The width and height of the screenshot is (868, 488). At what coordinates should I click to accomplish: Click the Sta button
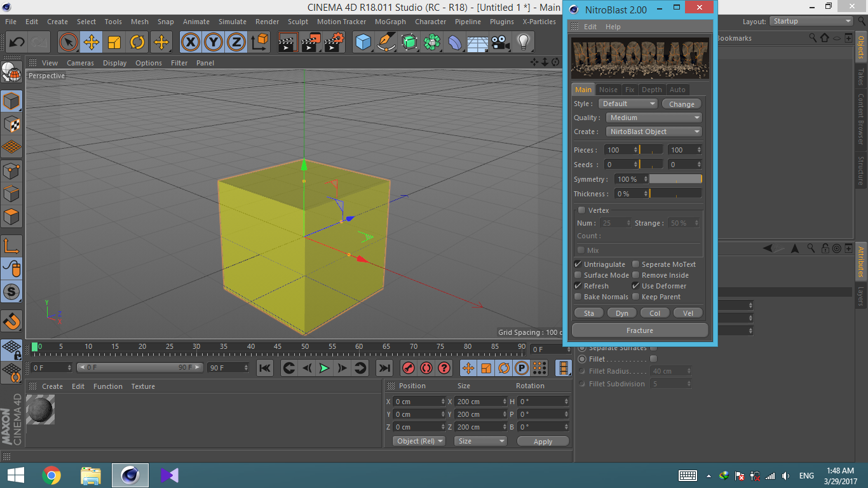(589, 313)
